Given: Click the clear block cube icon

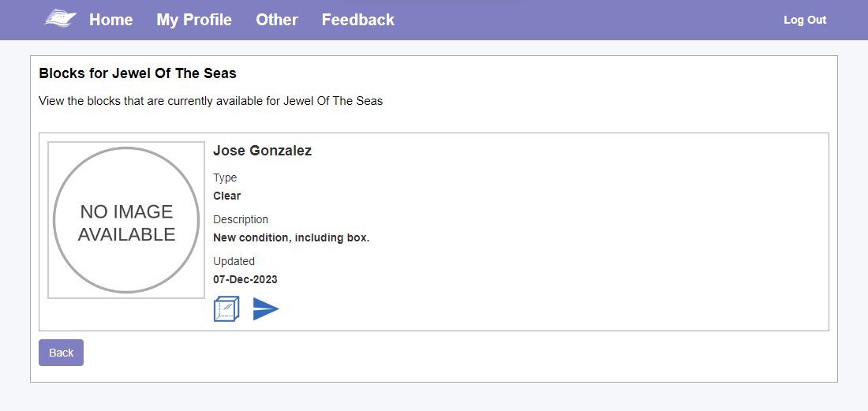Looking at the screenshot, I should 226,308.
